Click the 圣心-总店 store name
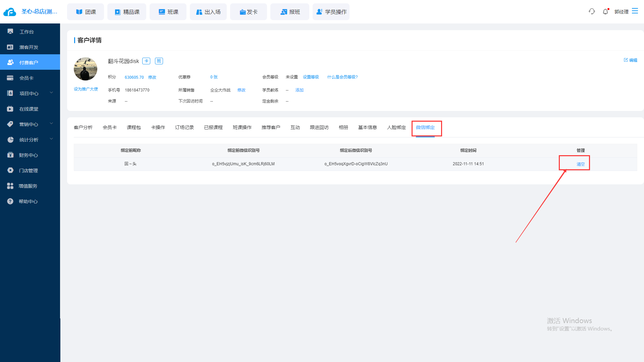The image size is (644, 362). click(x=39, y=12)
